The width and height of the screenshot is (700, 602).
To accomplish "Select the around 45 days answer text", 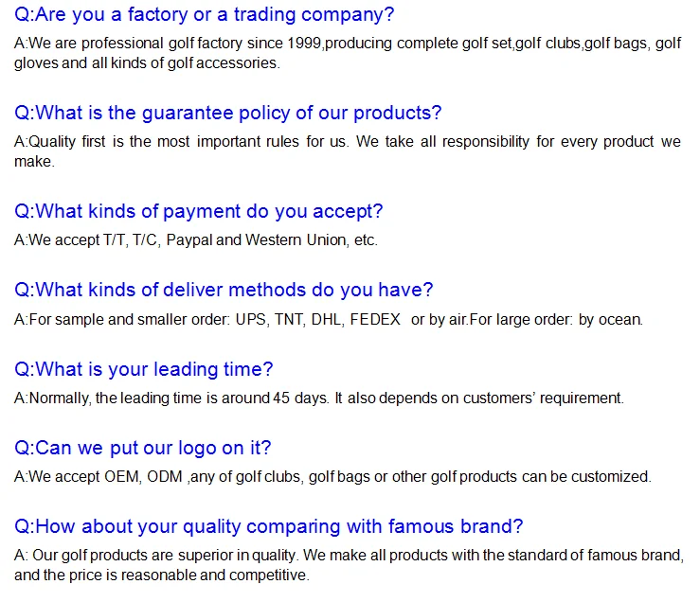I will click(x=319, y=398).
